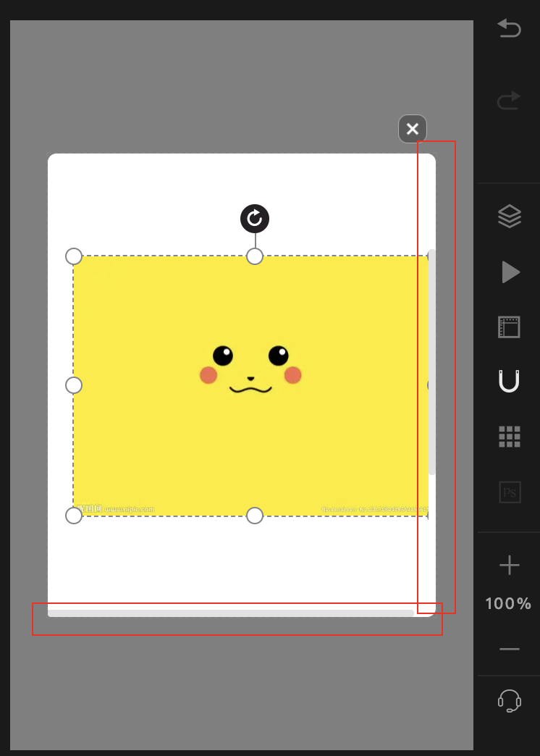Select the top-left resize handle

(74, 256)
